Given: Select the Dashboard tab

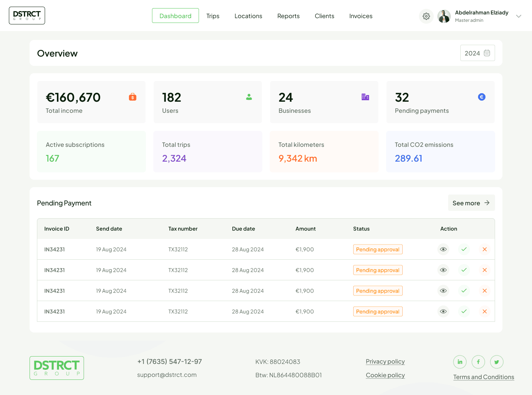Looking at the screenshot, I should (175, 16).
